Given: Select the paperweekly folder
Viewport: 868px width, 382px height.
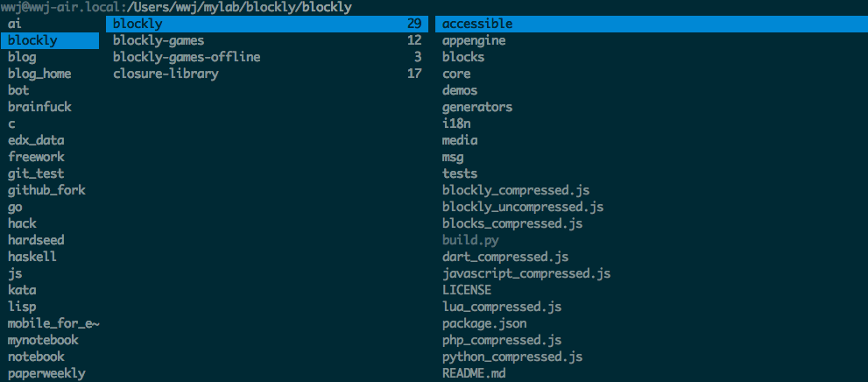Looking at the screenshot, I should coord(46,373).
